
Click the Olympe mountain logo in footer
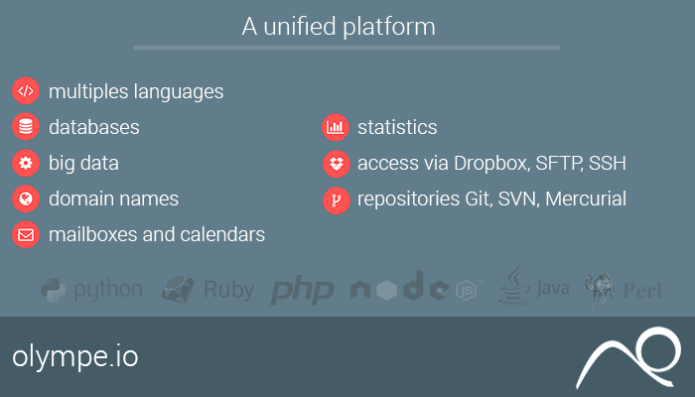coord(629,358)
